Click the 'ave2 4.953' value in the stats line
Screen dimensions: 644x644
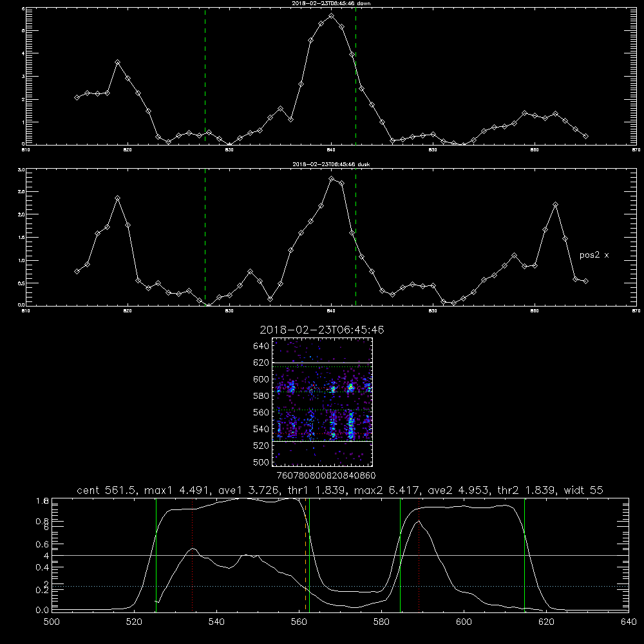pyautogui.click(x=457, y=490)
